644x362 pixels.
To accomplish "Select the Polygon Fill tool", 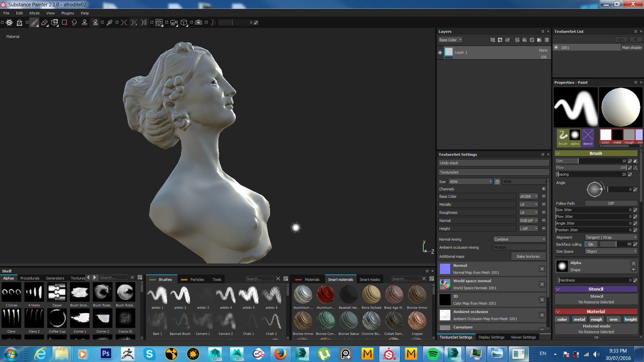I will [x=64, y=23].
